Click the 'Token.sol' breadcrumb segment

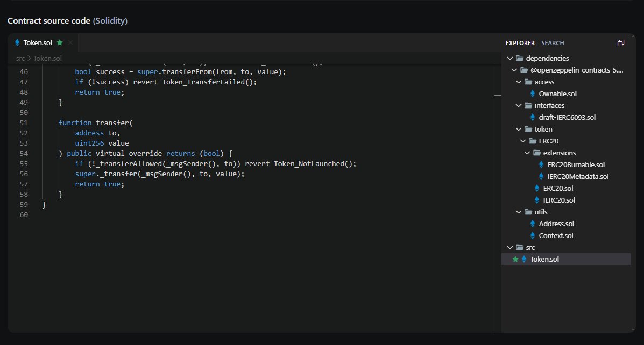point(48,58)
